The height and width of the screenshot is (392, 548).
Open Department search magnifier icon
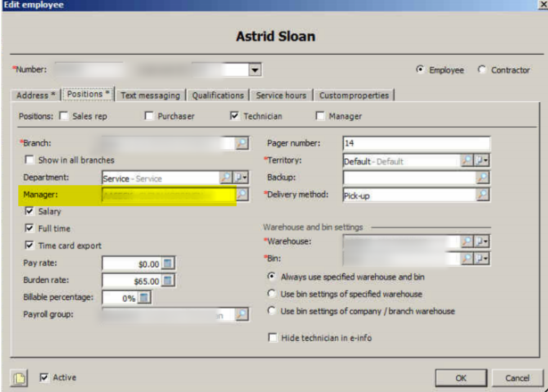pyautogui.click(x=226, y=178)
